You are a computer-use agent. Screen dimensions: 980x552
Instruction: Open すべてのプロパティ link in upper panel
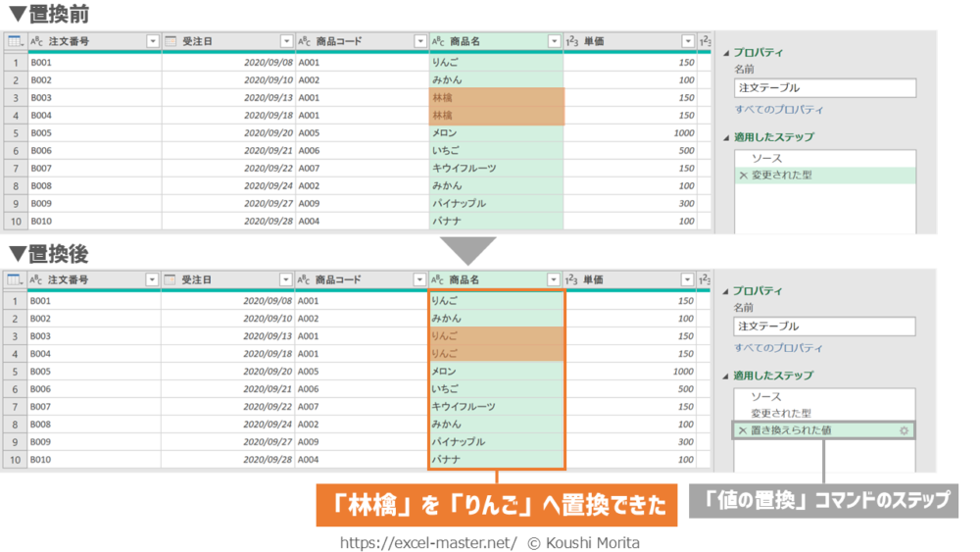pyautogui.click(x=779, y=110)
